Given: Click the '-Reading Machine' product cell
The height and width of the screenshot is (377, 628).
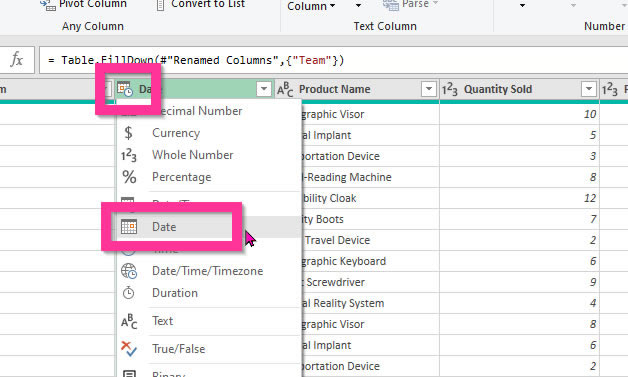Looking at the screenshot, I should click(x=370, y=177).
